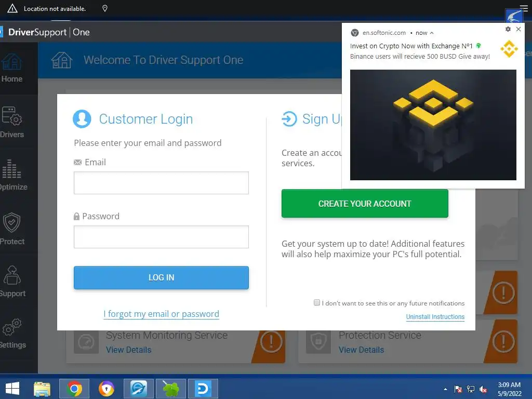
Task: Switch to Google Chrome in taskbar
Action: (74, 389)
